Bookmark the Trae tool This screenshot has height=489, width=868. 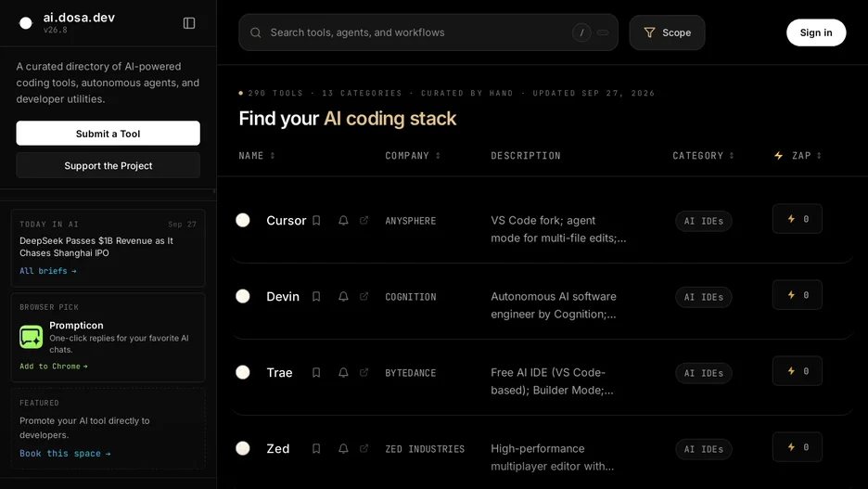click(x=316, y=372)
